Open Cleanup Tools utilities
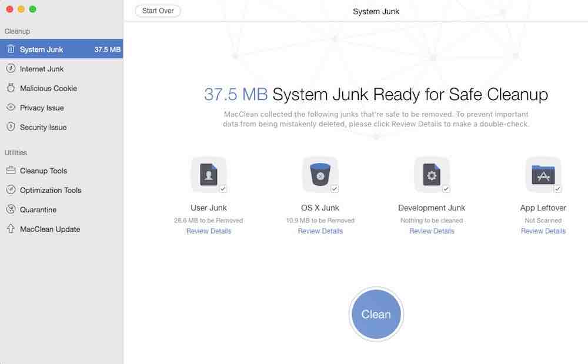Viewport: 588px width, 364px height. click(x=62, y=171)
